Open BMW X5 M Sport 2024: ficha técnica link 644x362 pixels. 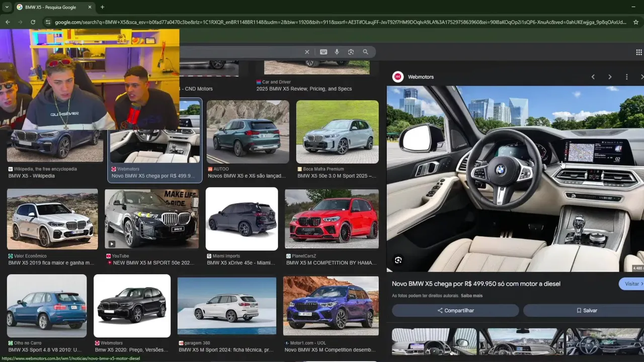coord(226,350)
